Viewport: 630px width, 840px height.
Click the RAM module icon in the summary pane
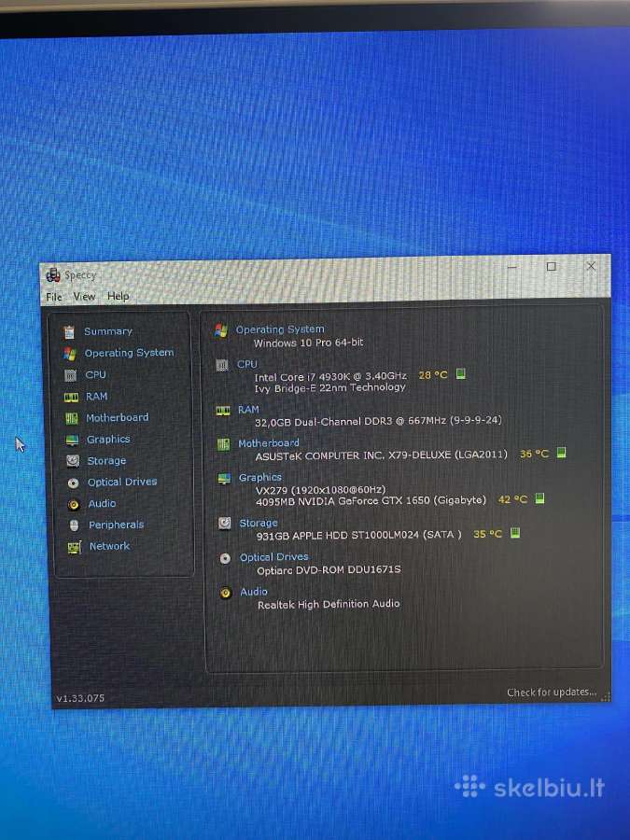pos(223,411)
